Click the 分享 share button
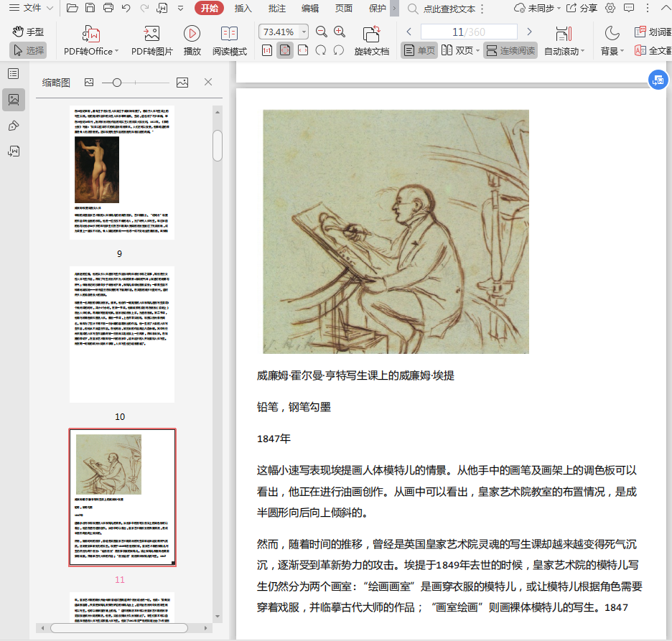Viewport: 672px width, 641px height. coord(582,8)
